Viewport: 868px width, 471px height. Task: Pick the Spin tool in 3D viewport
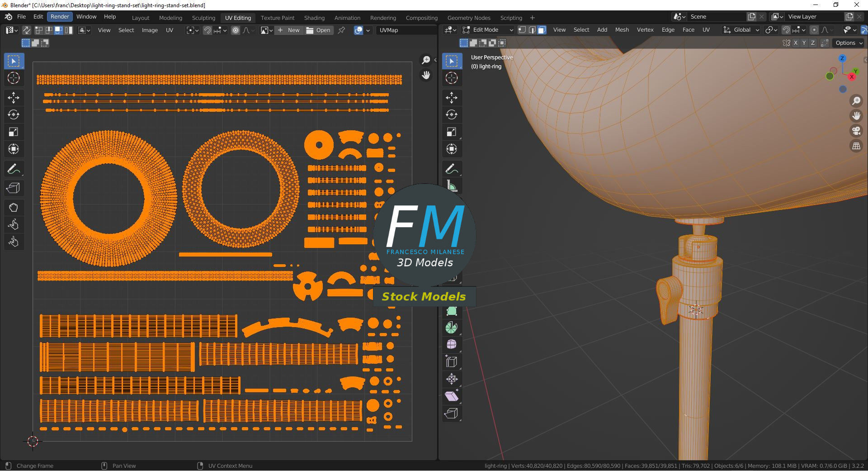coord(452,328)
